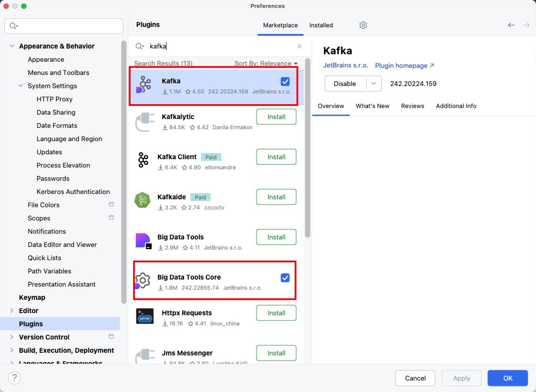
Task: Click the Kafka plugin icon
Action: (143, 85)
